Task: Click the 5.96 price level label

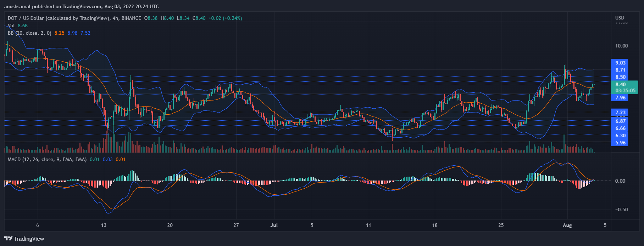Action: click(620, 143)
